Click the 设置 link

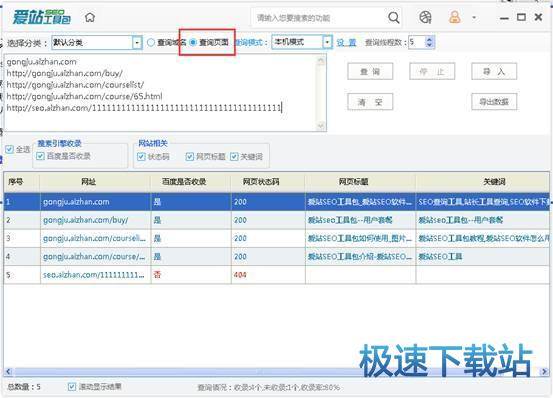click(346, 43)
